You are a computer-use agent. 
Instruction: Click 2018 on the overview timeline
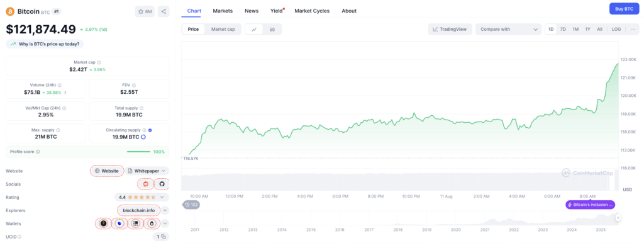click(x=397, y=229)
